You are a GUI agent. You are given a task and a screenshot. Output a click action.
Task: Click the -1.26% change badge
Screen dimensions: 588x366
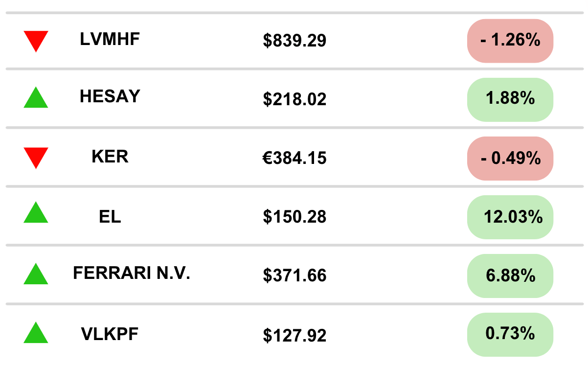pos(510,41)
